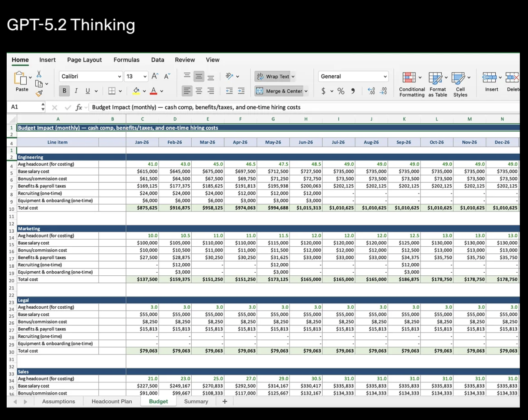Viewport: 528px width, 420px height.
Task: Toggle Wrap Text on the ribbon
Action: tap(274, 76)
